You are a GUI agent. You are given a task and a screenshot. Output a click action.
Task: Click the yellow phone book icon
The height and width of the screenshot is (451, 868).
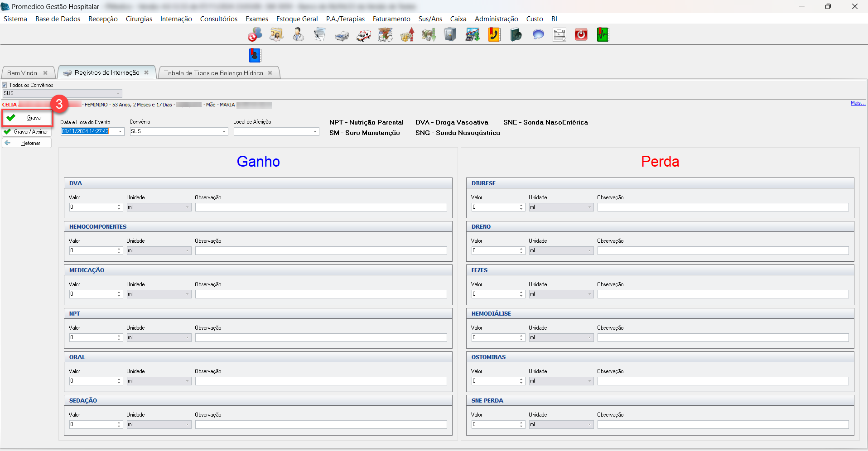tap(494, 35)
